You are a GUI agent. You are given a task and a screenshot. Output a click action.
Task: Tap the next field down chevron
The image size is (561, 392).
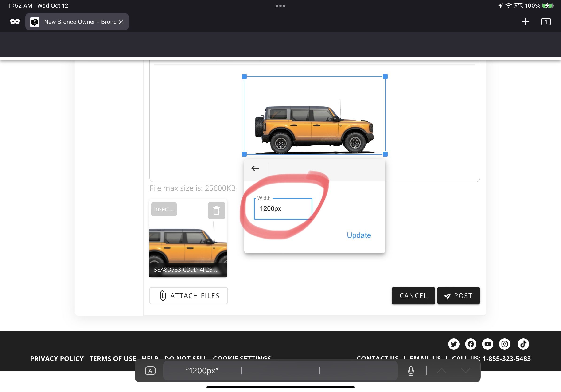[465, 370]
